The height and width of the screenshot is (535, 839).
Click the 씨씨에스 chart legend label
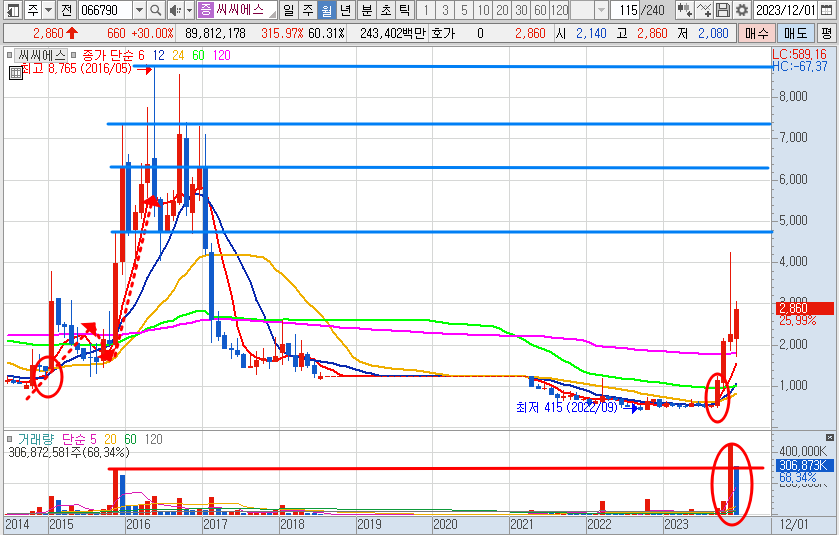41,55
